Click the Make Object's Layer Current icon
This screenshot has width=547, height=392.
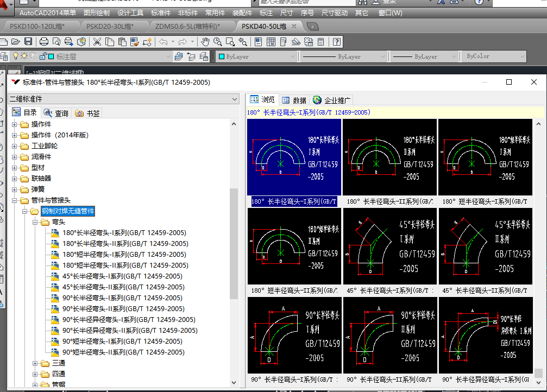click(179, 56)
